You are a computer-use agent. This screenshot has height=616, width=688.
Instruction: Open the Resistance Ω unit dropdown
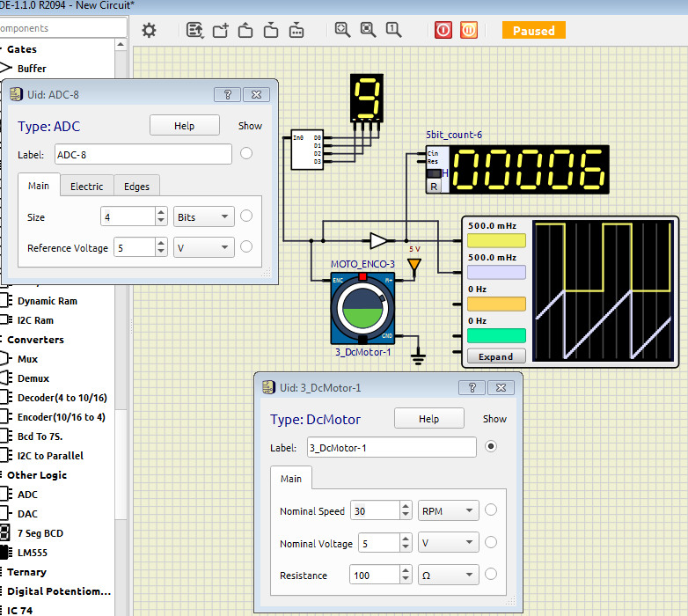tap(448, 576)
